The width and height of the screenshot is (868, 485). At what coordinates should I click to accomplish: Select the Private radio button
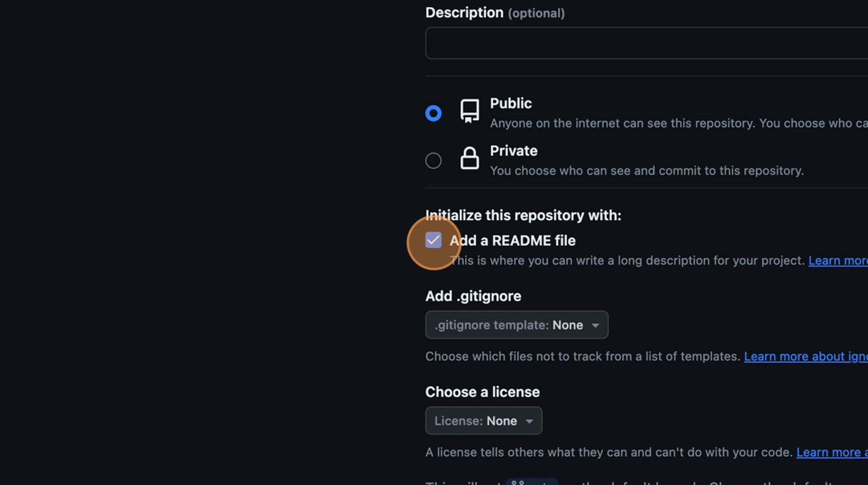tap(433, 161)
